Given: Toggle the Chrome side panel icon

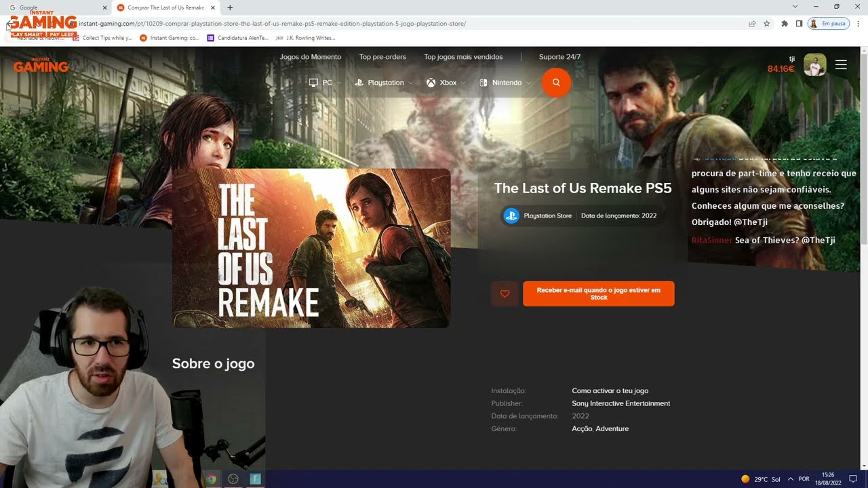Looking at the screenshot, I should (799, 24).
